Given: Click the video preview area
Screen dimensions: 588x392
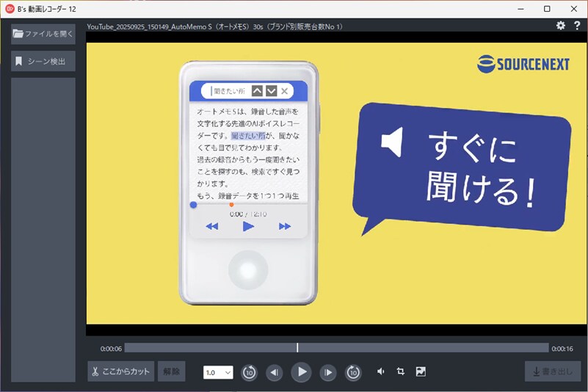Looking at the screenshot, I should click(x=336, y=184).
